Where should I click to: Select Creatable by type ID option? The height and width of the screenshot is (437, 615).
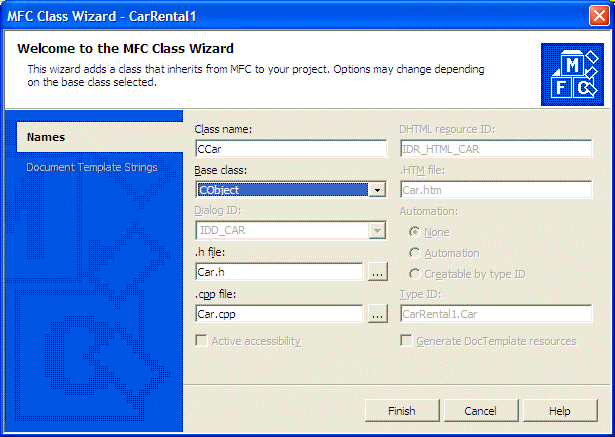415,274
